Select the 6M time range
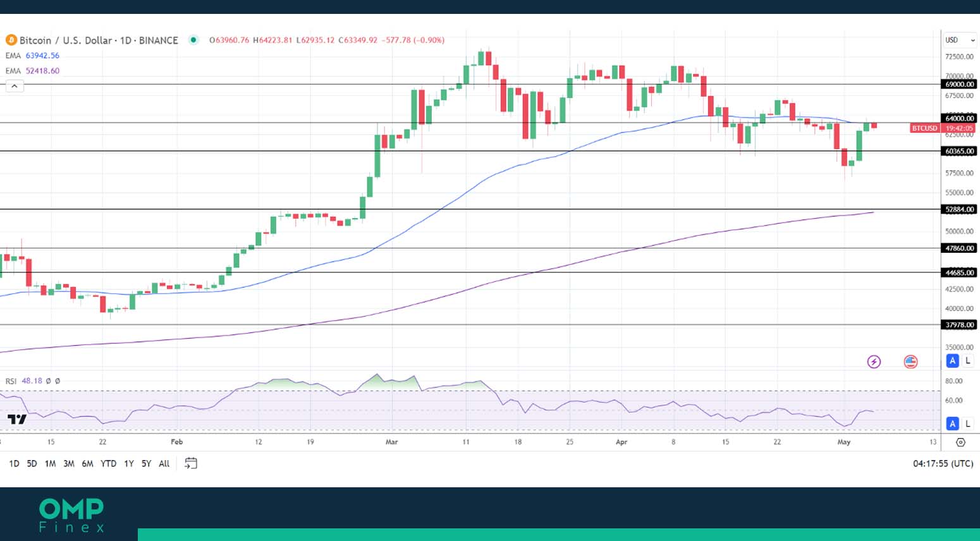The width and height of the screenshot is (980, 541). pyautogui.click(x=87, y=463)
